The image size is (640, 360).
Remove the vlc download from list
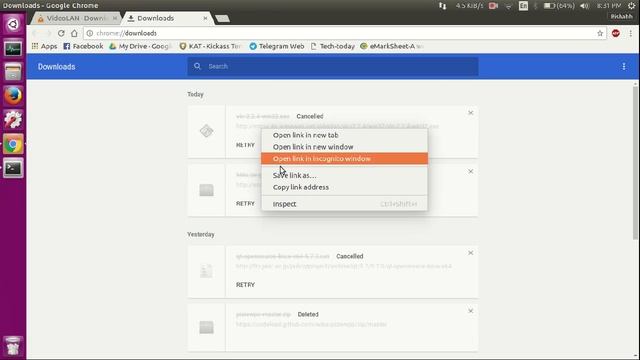tap(471, 113)
